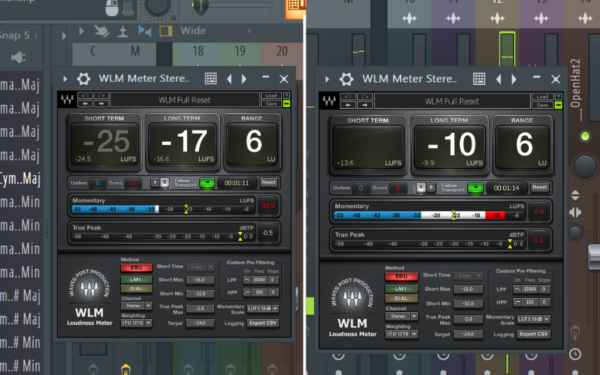Select DIAL method in left WLM meter
The image size is (600, 375).
point(136,289)
